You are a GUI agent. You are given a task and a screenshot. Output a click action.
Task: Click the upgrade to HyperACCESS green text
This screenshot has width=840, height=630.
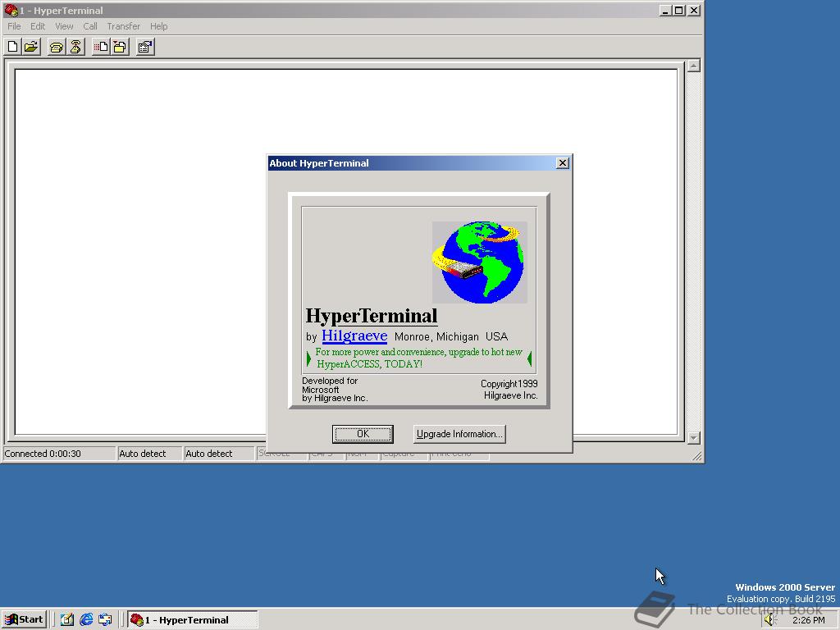pyautogui.click(x=419, y=358)
